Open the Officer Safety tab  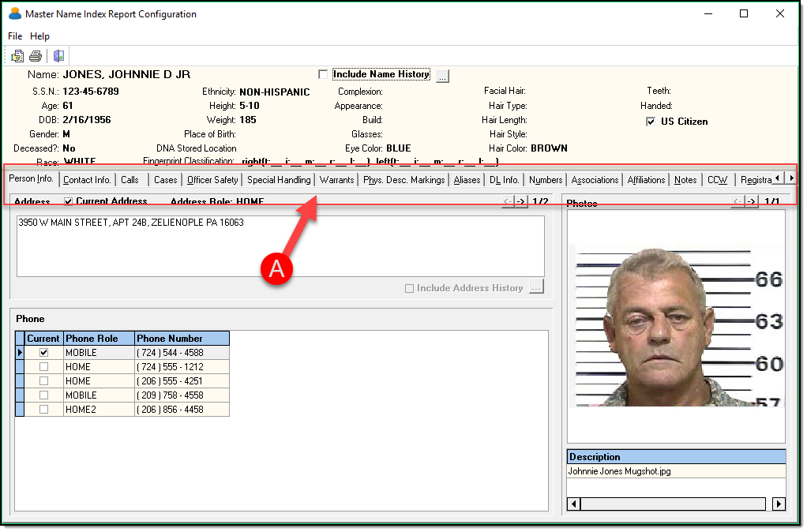point(212,180)
